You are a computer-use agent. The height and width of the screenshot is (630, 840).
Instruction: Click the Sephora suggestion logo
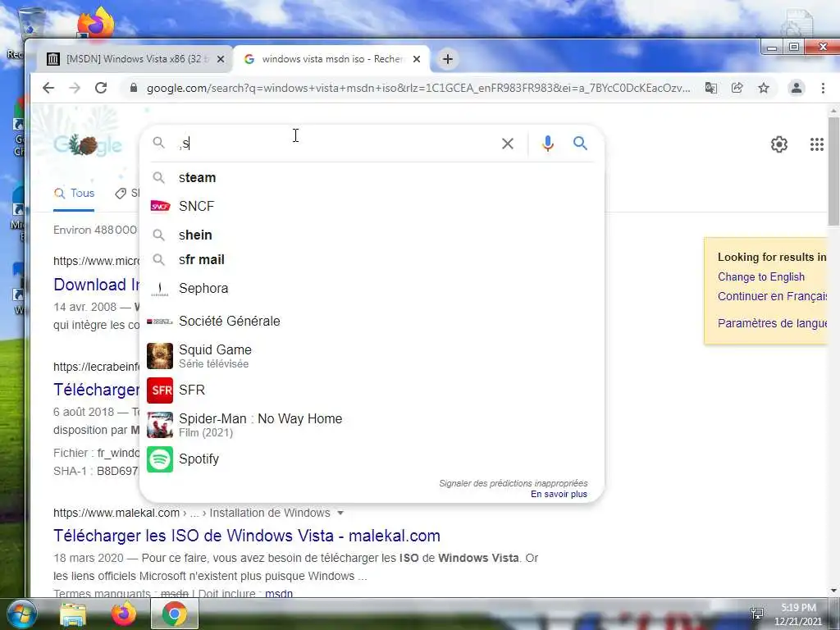click(x=160, y=289)
